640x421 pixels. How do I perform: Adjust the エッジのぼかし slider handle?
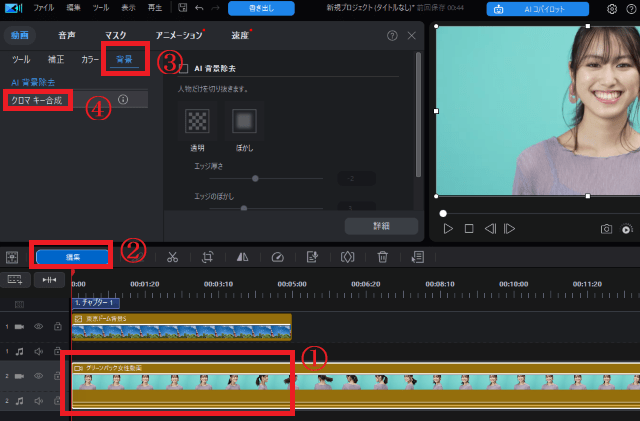(244, 208)
